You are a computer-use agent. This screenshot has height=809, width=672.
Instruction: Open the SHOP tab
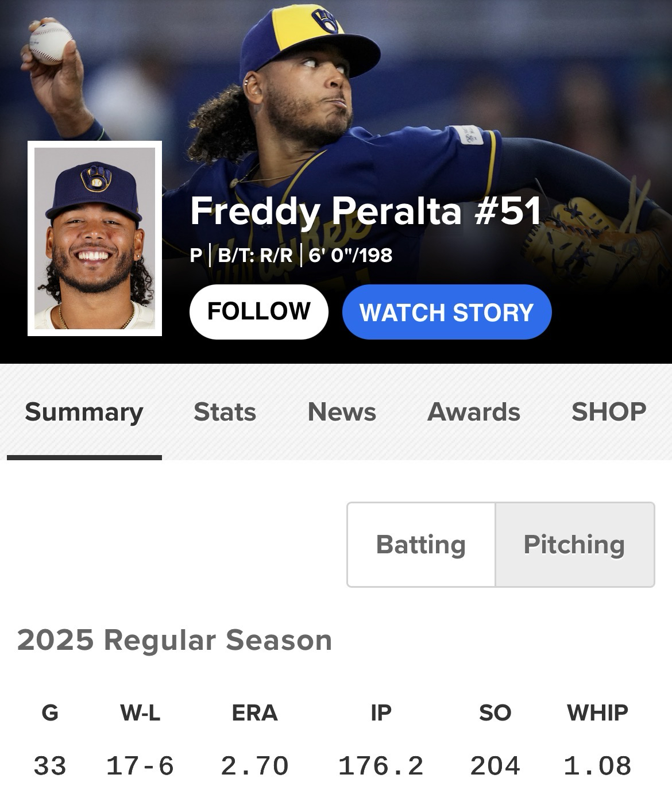(609, 412)
